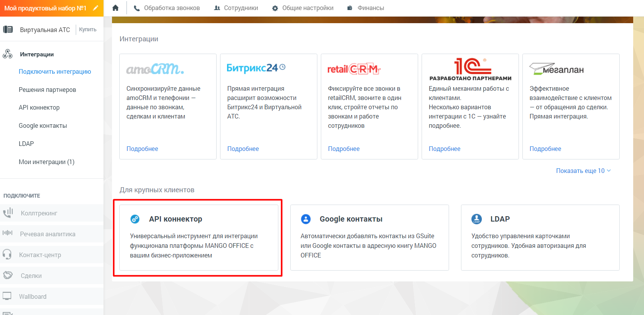This screenshot has height=315, width=644.
Task: Open Мои интеграции (1) in sidebar
Action: (47, 162)
